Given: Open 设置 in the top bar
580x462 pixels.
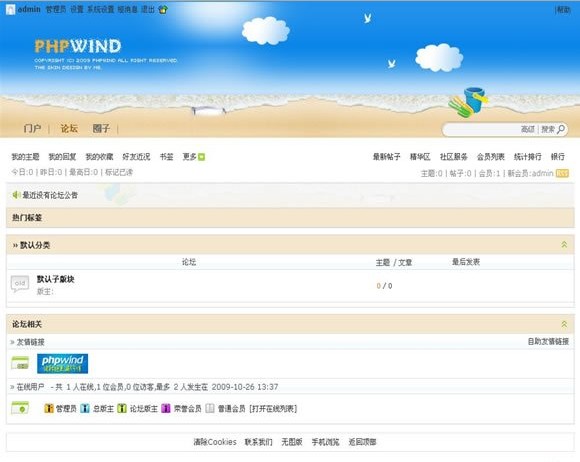Looking at the screenshot, I should [77, 9].
